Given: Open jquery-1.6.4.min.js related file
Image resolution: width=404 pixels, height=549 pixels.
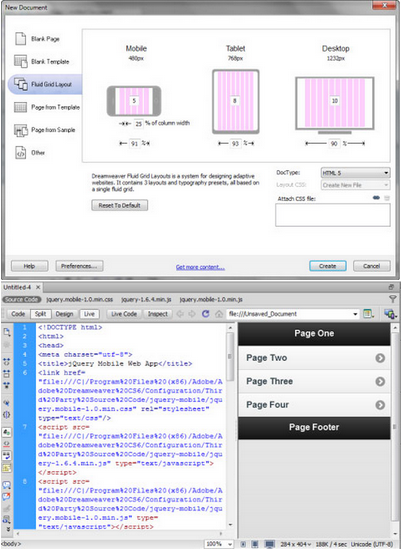Looking at the screenshot, I should [146, 299].
